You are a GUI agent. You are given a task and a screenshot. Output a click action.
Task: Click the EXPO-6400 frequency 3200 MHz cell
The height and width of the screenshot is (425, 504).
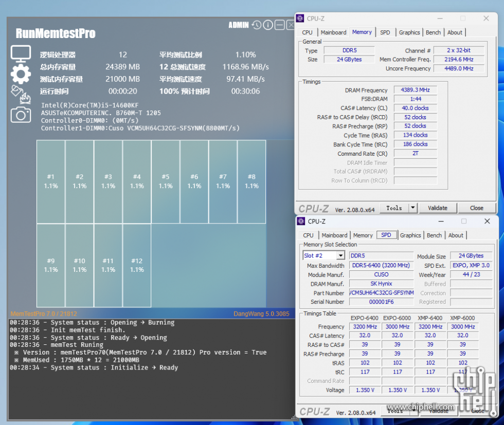[365, 327]
